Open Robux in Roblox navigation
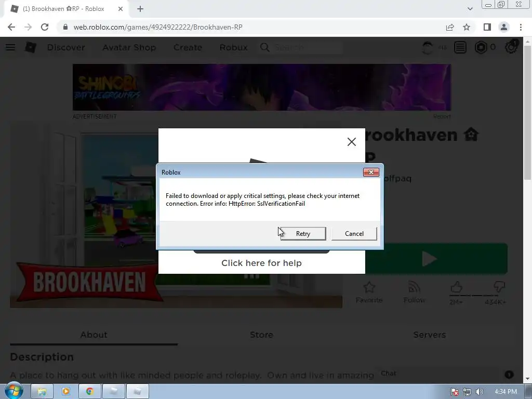This screenshot has width=532, height=399. click(x=233, y=47)
